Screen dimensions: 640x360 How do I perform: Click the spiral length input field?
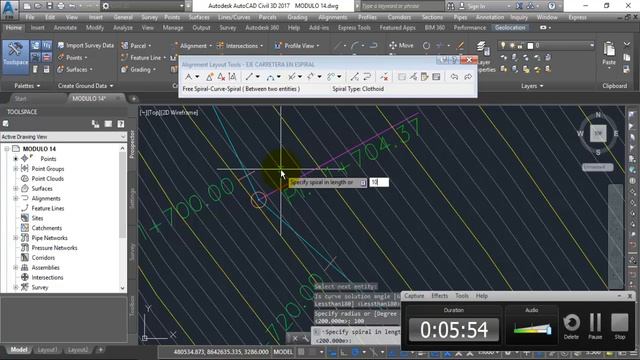(379, 182)
